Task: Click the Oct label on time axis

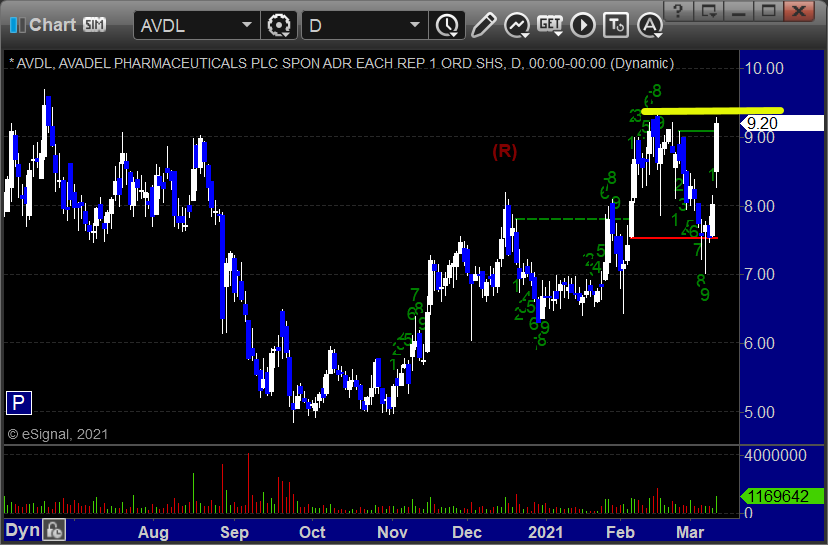Action: point(312,532)
